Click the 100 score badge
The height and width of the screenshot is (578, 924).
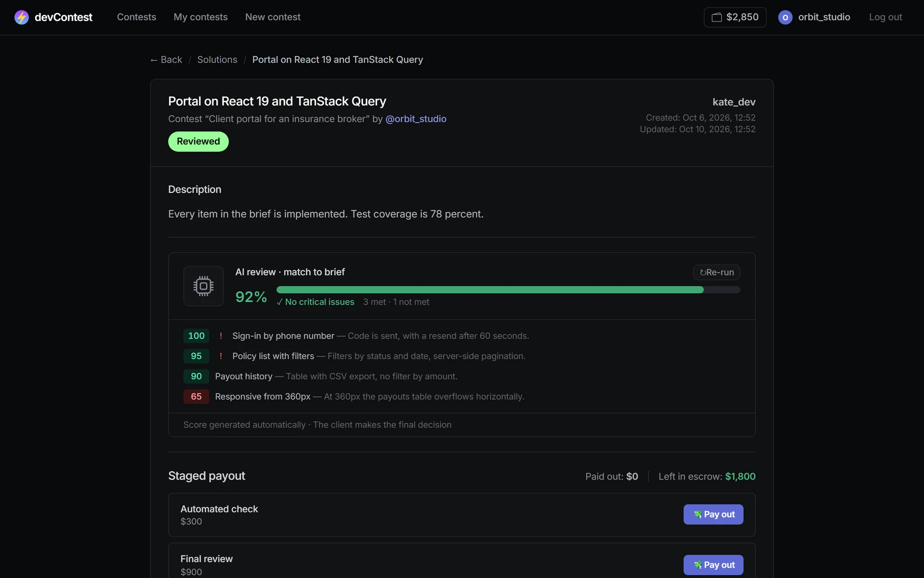coord(196,336)
